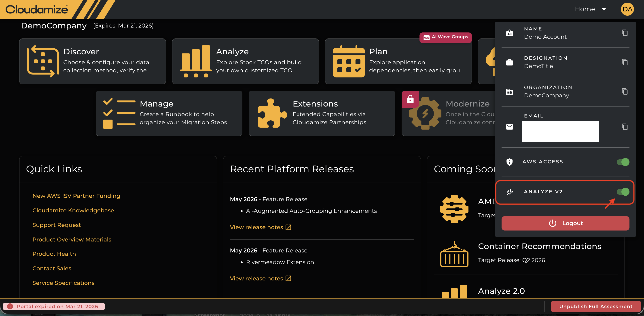Open the Support Request quick link
644x316 pixels.
pyautogui.click(x=57, y=225)
